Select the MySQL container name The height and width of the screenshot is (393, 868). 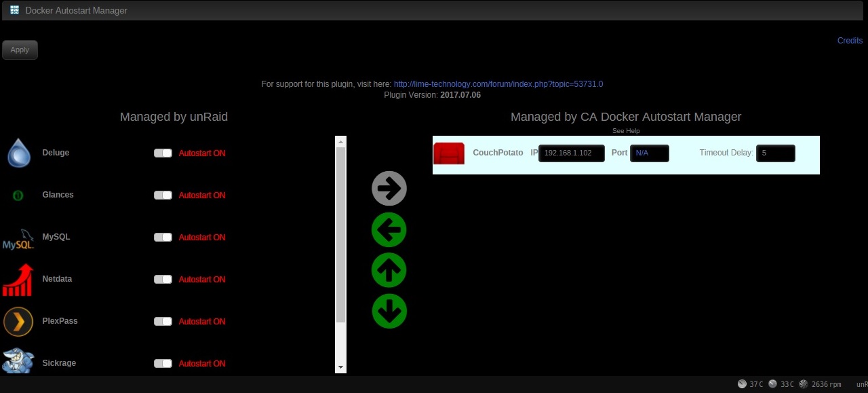click(56, 237)
